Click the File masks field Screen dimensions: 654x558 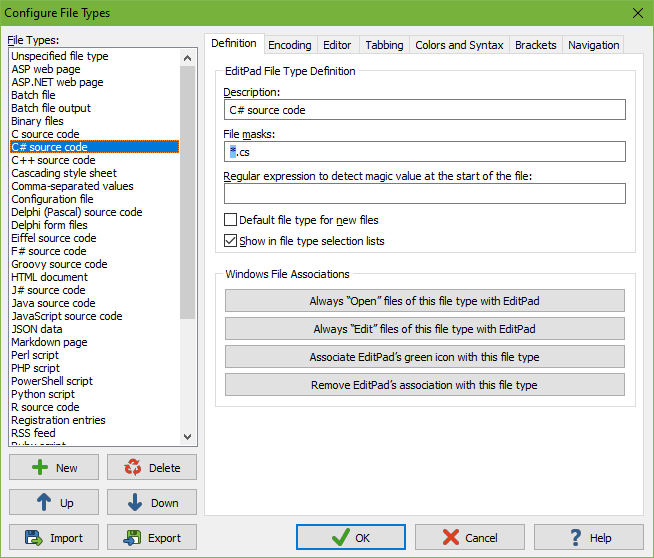[425, 152]
